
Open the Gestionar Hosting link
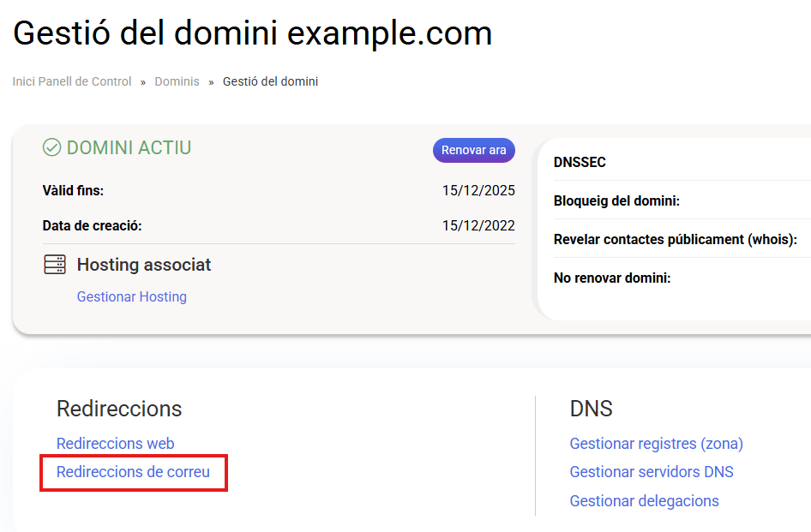click(x=132, y=297)
